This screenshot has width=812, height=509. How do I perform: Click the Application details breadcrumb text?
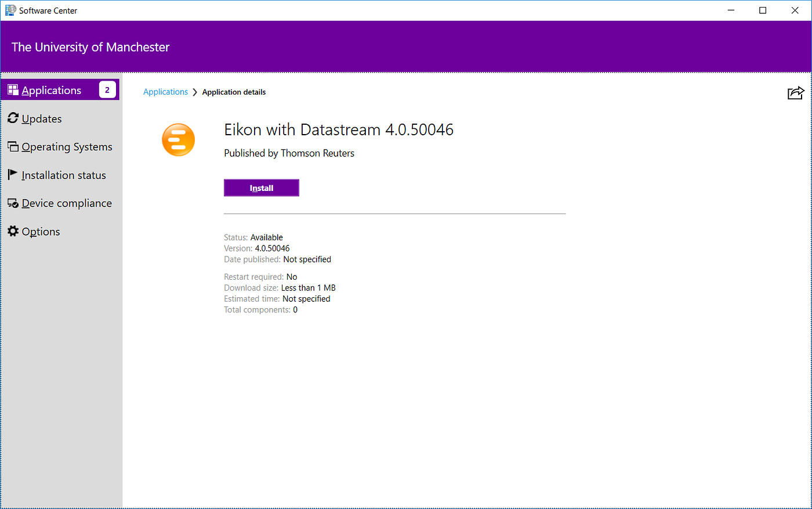[x=234, y=92]
